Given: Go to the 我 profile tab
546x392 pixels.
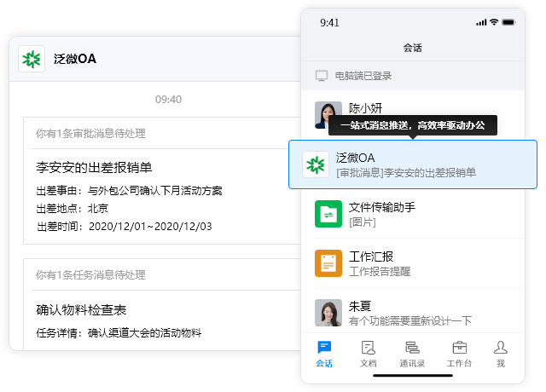Looking at the screenshot, I should pos(501,353).
